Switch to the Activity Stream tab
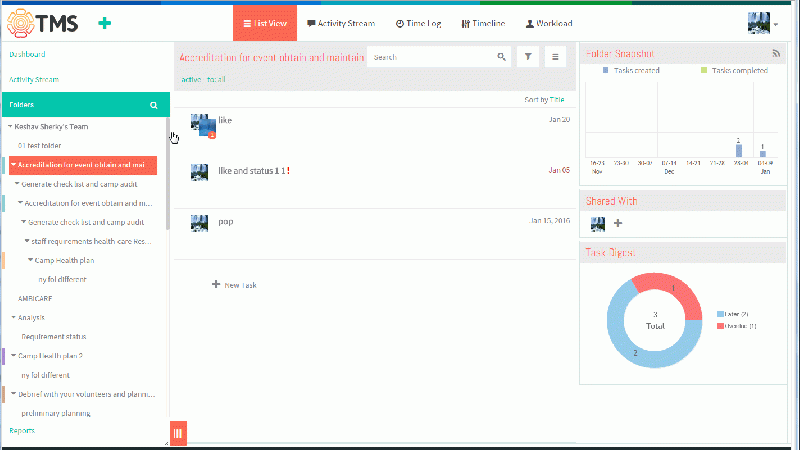Image resolution: width=800 pixels, height=450 pixels. 341,23
